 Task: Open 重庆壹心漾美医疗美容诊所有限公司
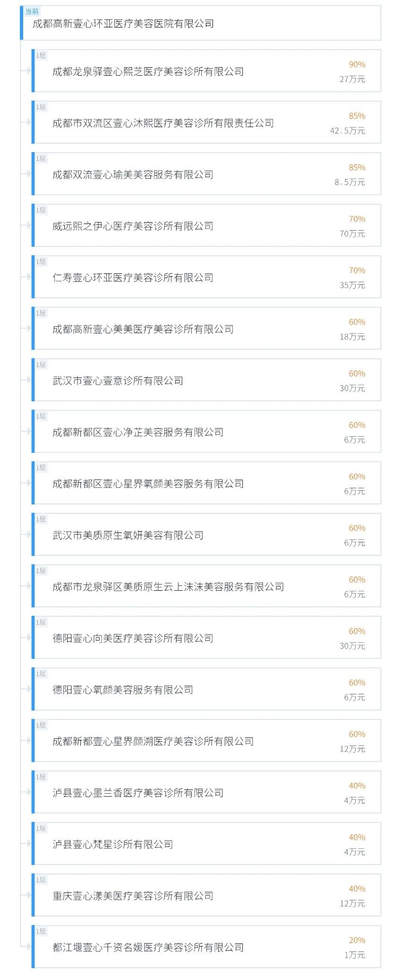click(x=133, y=896)
